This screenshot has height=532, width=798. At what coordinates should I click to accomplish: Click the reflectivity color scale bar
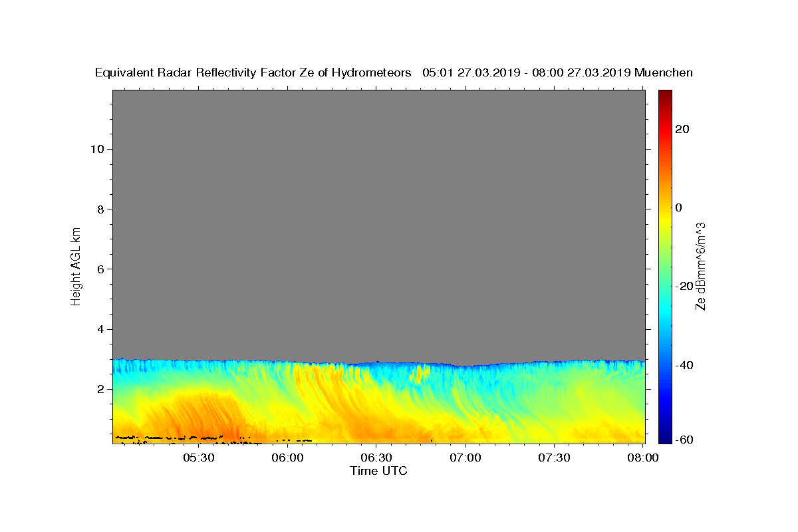665,266
